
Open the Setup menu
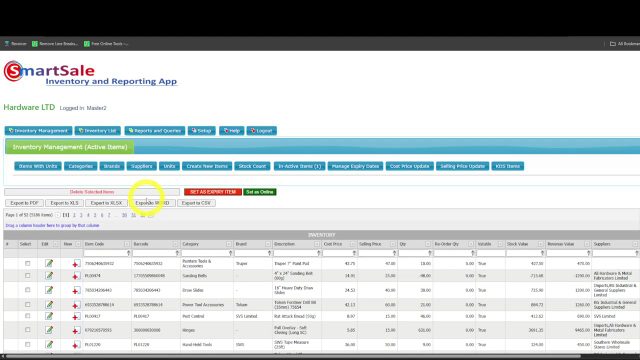(x=202, y=131)
